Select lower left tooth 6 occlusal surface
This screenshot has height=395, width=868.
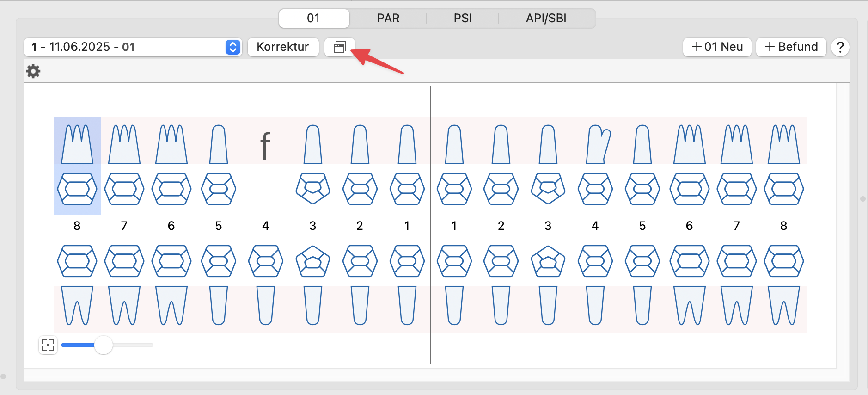(x=690, y=261)
